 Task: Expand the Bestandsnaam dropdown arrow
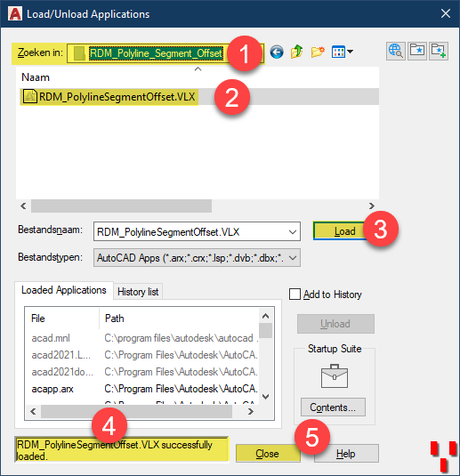click(293, 232)
